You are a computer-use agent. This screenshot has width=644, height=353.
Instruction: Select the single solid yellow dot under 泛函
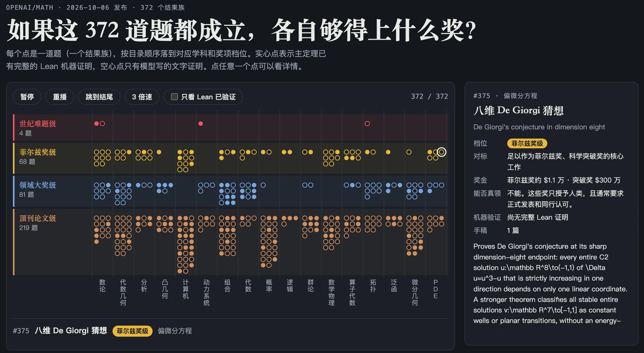coord(388,152)
